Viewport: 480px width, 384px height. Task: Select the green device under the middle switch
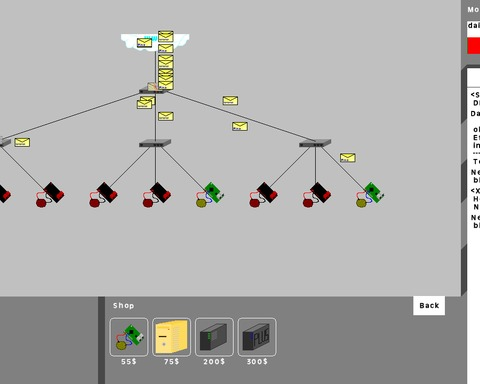click(x=209, y=195)
